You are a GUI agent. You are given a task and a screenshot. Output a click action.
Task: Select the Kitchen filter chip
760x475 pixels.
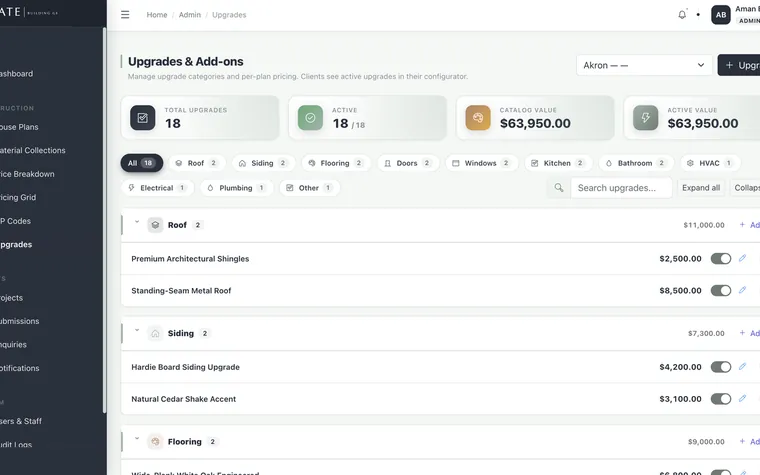coord(558,163)
